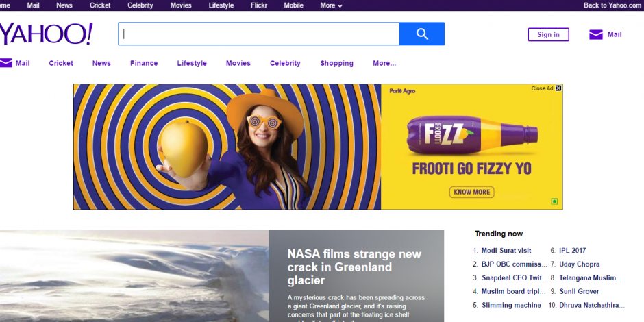Viewport: 644px width, 322px height.
Task: Open trending topic BJP OBC commiss…
Action: 515,264
